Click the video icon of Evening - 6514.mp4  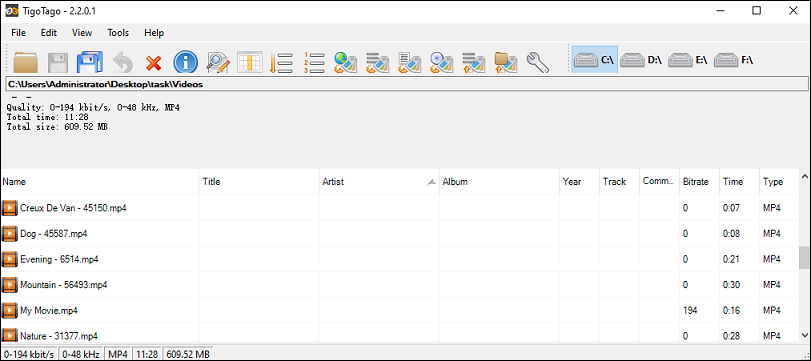tap(9, 259)
